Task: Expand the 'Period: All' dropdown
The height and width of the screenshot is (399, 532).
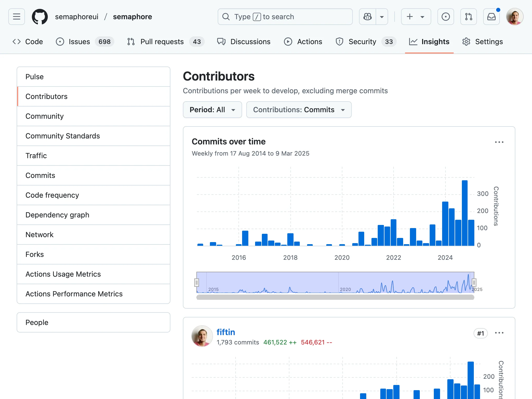Action: coord(212,110)
